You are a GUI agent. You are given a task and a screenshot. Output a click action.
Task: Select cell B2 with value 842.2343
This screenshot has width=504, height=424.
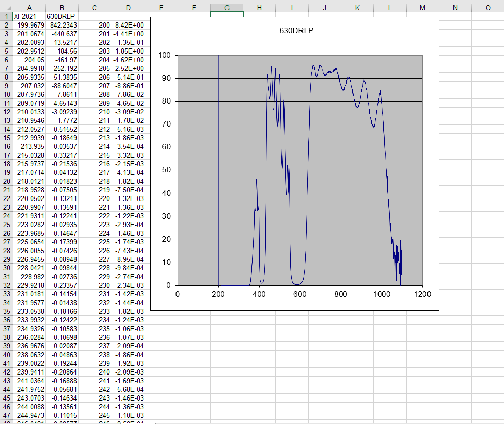62,25
